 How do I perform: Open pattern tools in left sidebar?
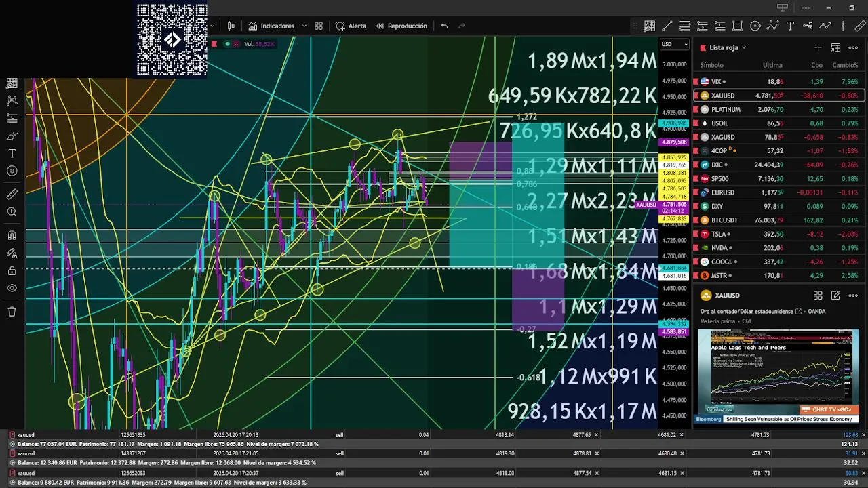[12, 100]
